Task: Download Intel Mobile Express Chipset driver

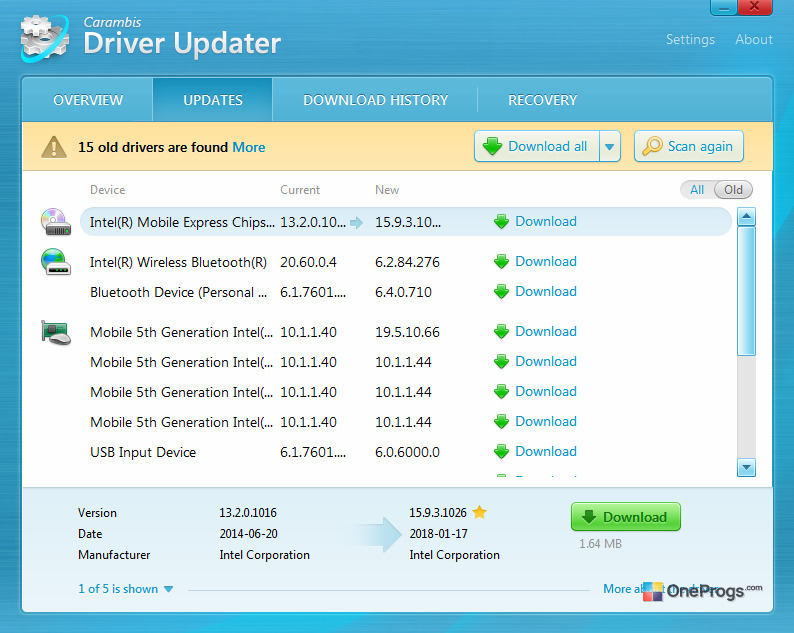Action: (x=545, y=221)
